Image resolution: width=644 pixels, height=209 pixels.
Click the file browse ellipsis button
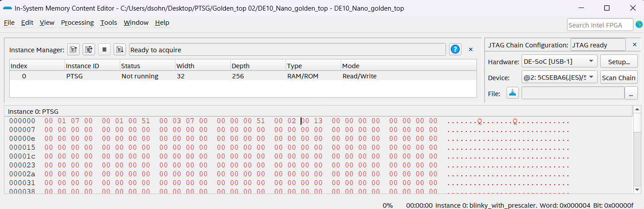[631, 93]
